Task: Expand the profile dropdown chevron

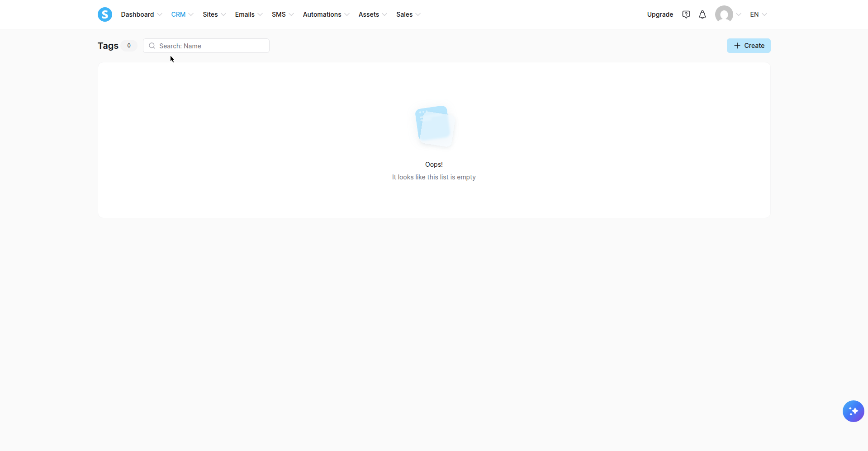Action: click(739, 14)
